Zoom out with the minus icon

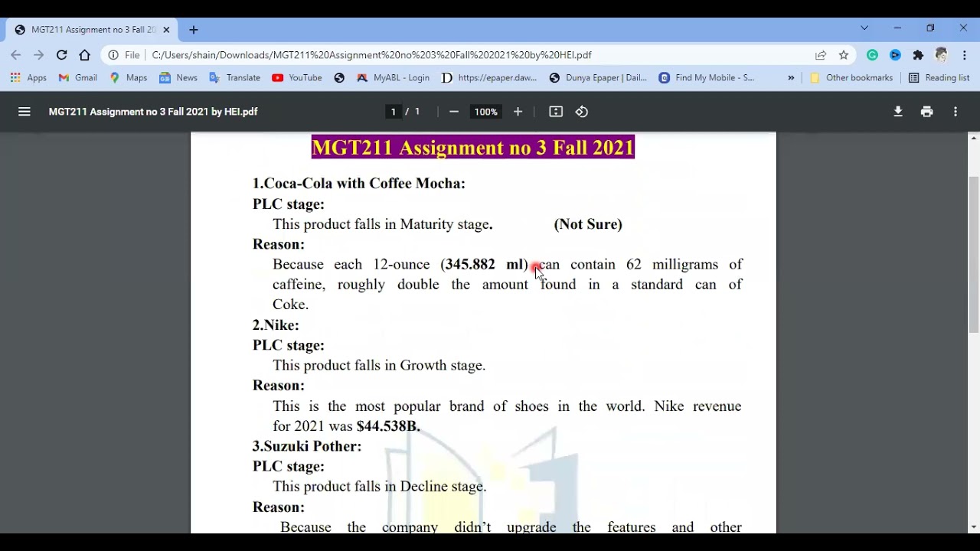(454, 112)
